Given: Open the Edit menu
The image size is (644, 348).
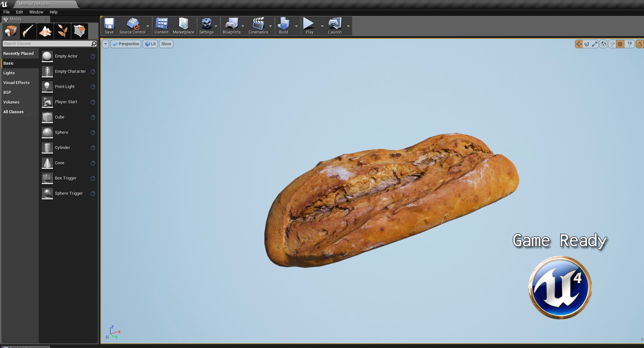Looking at the screenshot, I should [x=19, y=12].
